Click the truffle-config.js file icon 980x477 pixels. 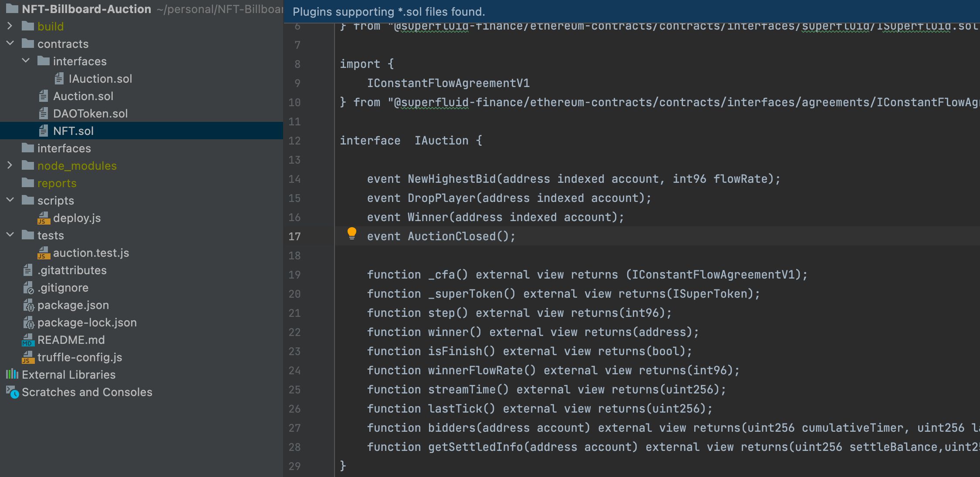coord(28,357)
